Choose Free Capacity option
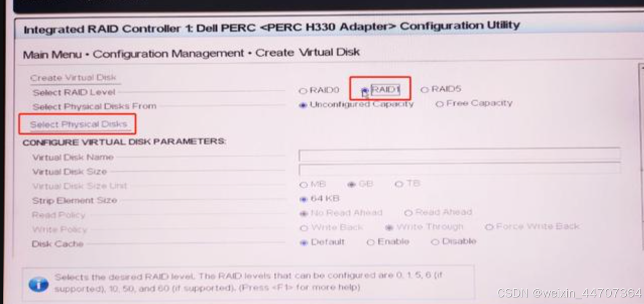 [439, 104]
